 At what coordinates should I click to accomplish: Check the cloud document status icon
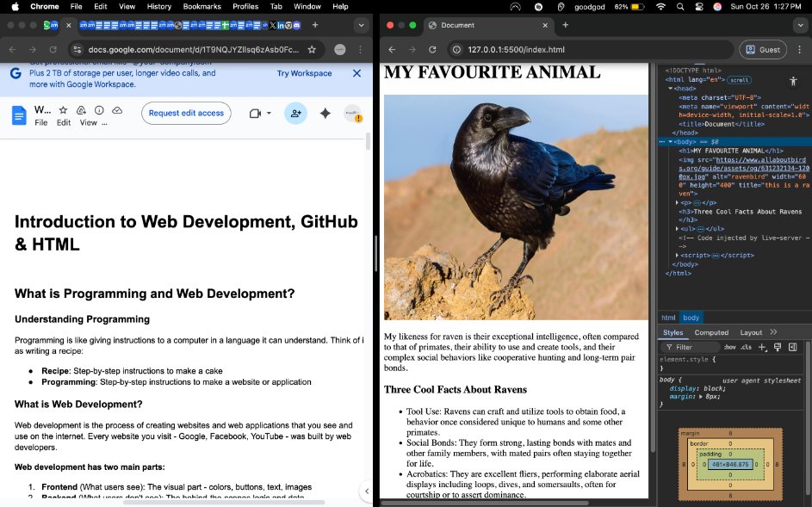[118, 110]
